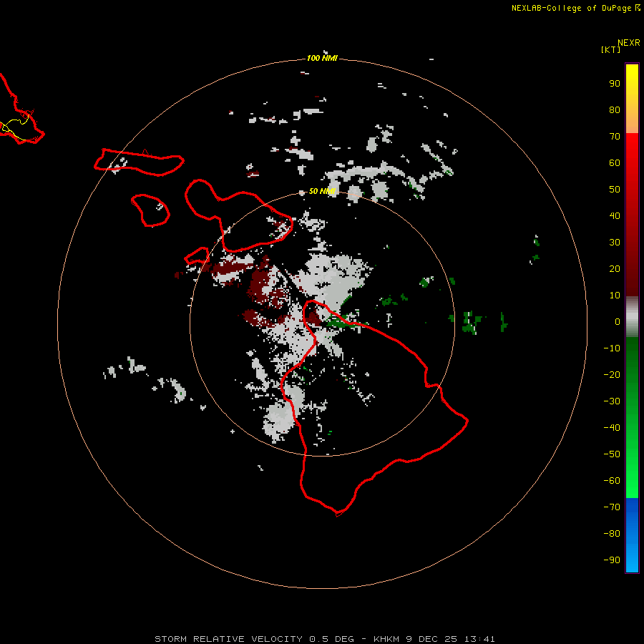
Task: Pick the gray zero-velocity segment of the color bar
Action: point(632,317)
